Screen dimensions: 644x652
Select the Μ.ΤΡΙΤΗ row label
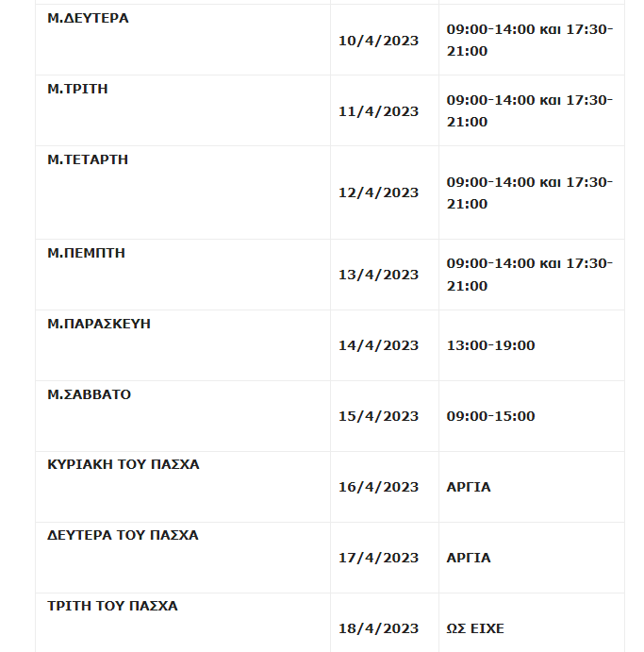[x=78, y=90]
